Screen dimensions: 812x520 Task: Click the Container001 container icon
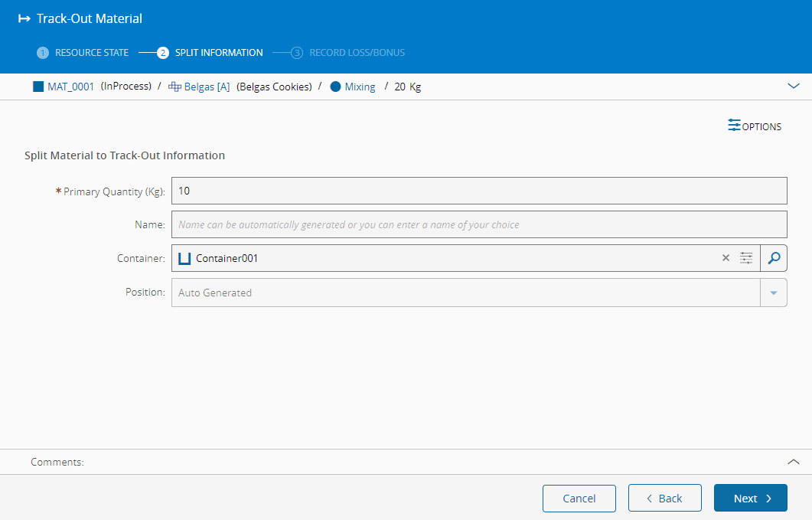click(x=184, y=258)
